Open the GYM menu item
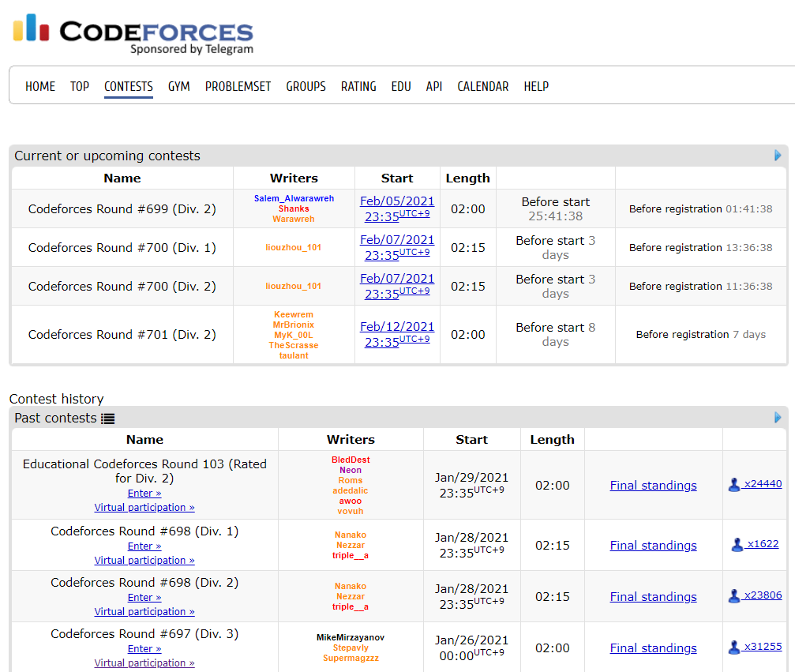Screen dimensions: 795x672 pyautogui.click(x=179, y=87)
